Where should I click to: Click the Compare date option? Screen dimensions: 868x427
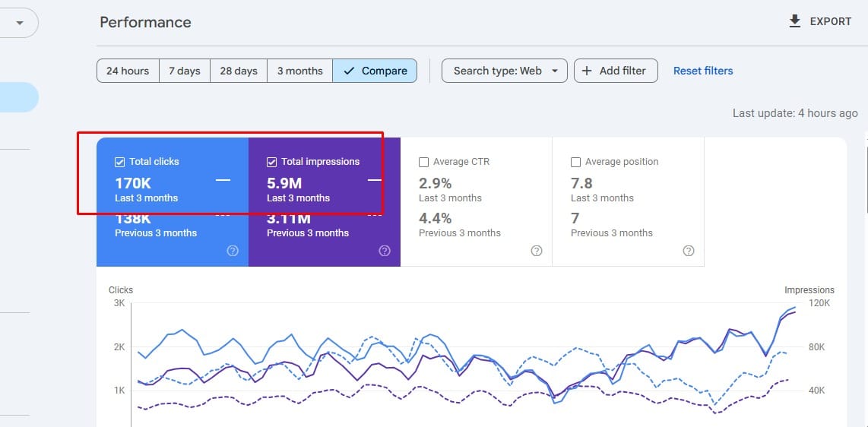click(375, 71)
